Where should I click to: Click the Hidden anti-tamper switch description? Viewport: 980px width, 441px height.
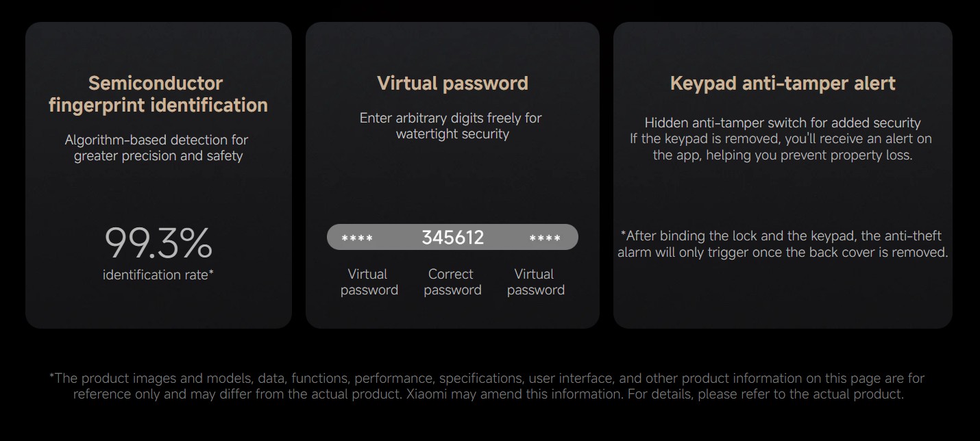point(783,123)
